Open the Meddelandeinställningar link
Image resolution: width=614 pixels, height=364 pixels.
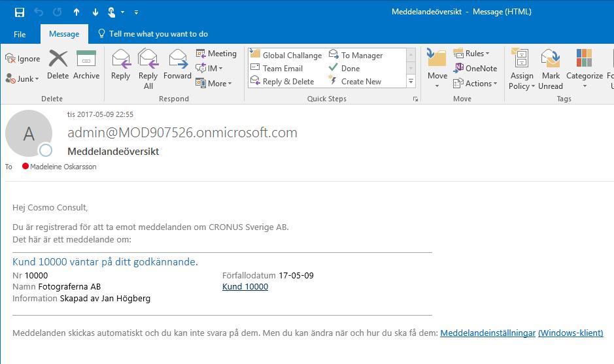(x=488, y=333)
